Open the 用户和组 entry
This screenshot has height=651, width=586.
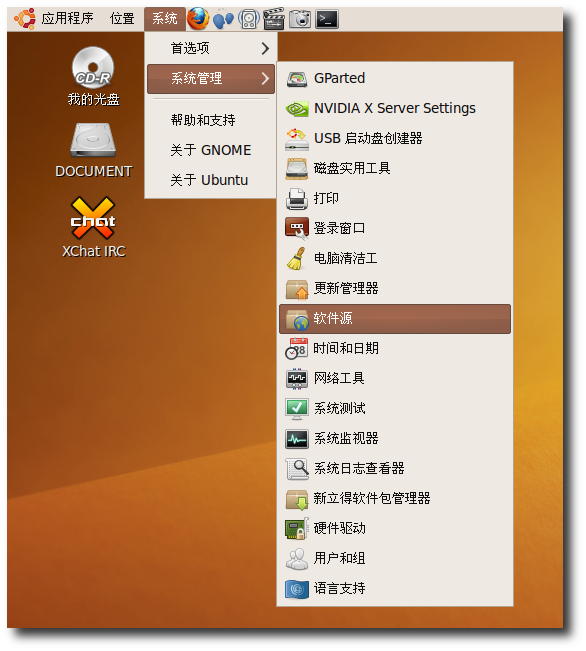(x=395, y=558)
